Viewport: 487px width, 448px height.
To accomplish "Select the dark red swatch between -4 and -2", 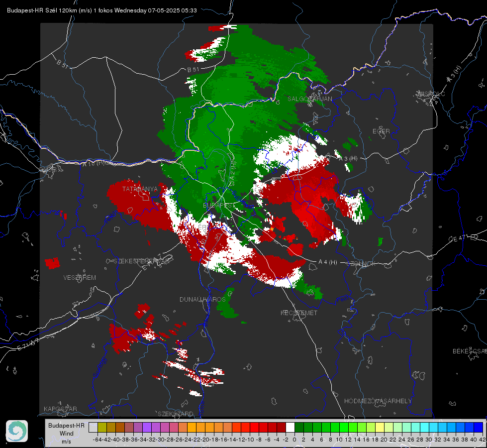I will 281,427.
